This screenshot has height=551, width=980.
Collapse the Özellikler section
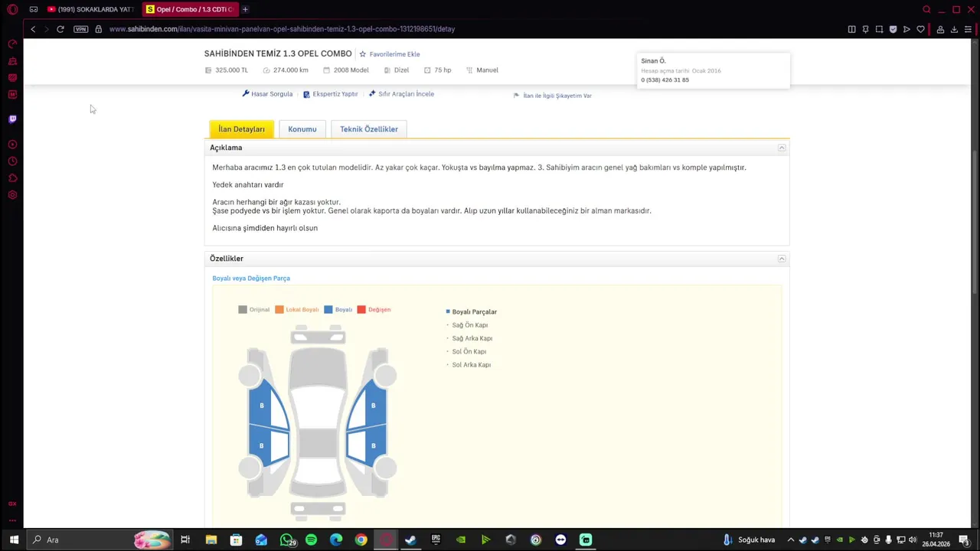782,259
